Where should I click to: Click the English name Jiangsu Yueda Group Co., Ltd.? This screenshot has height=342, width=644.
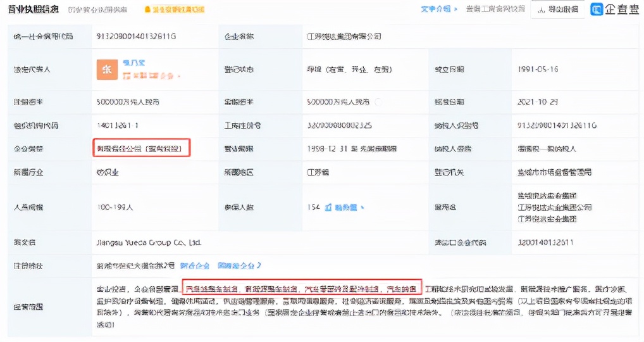click(149, 243)
